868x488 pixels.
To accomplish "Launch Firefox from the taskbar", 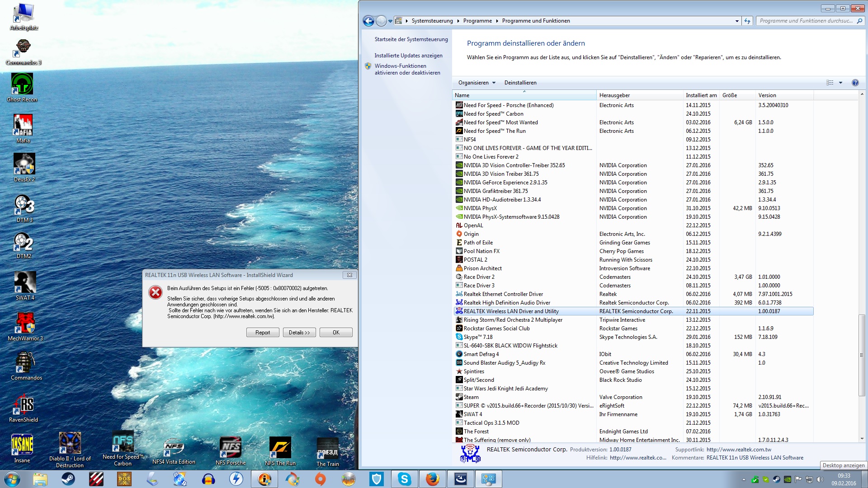I will [432, 479].
